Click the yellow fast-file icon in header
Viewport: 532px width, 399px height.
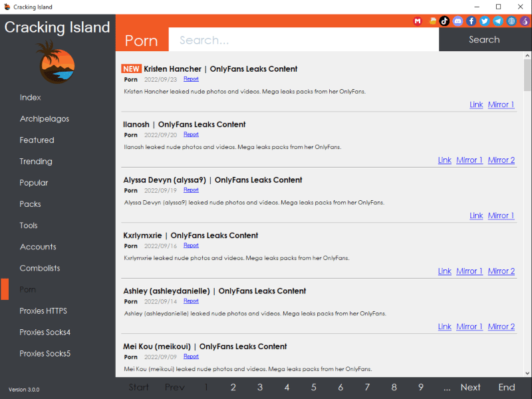pos(432,21)
